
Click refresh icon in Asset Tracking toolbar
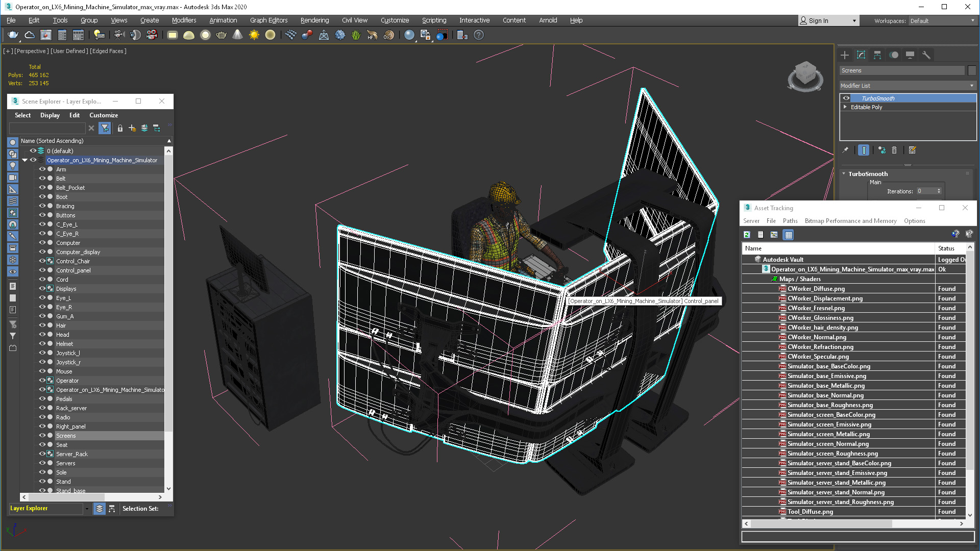point(747,235)
